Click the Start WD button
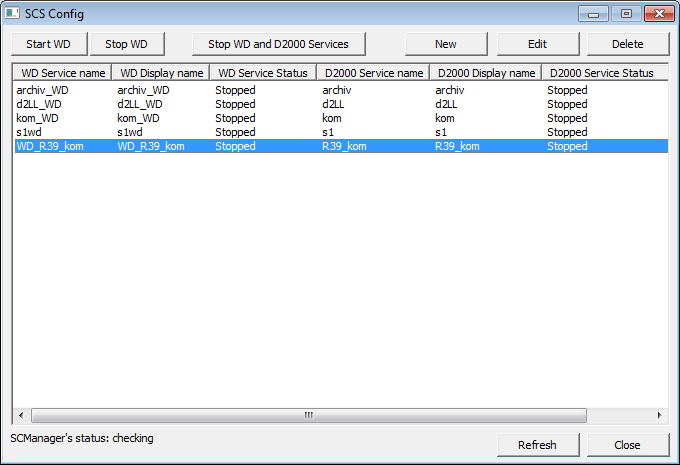Image resolution: width=680 pixels, height=465 pixels. click(x=49, y=44)
